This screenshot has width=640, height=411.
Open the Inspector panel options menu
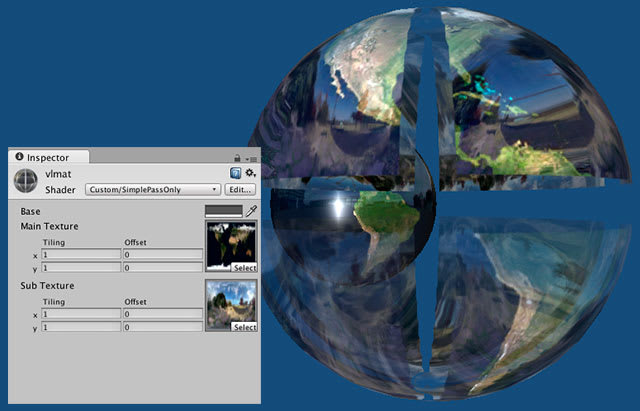click(250, 158)
